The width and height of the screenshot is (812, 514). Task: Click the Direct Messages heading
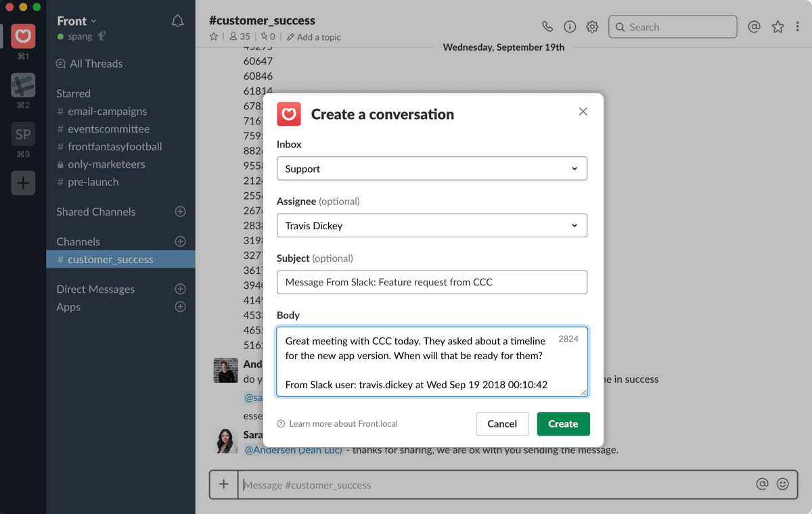[95, 289]
